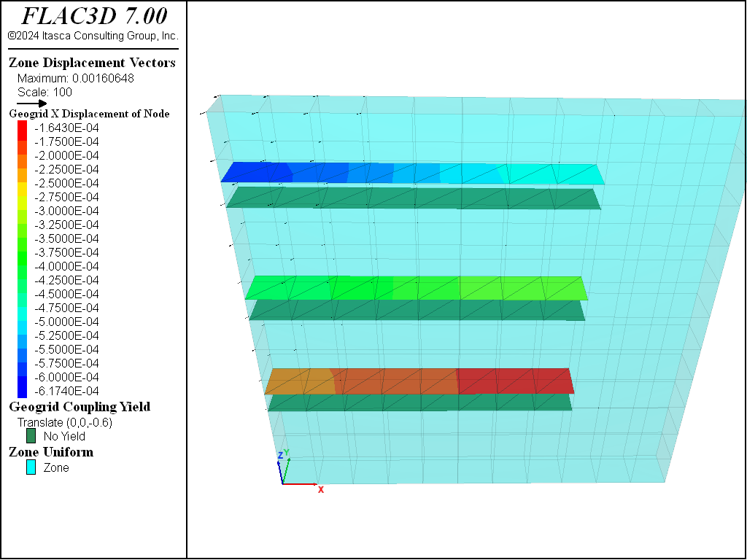
Task: Click the -4.7500E-04 legend value
Action: (x=66, y=308)
